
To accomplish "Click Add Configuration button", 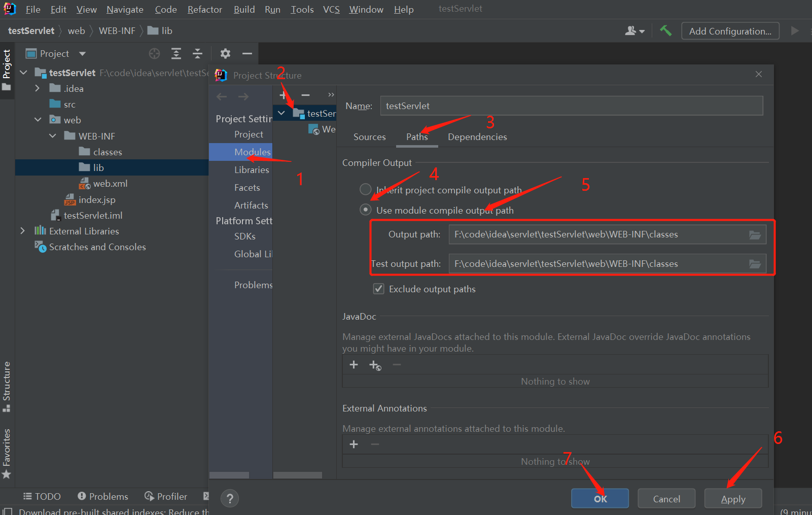I will [x=730, y=31].
